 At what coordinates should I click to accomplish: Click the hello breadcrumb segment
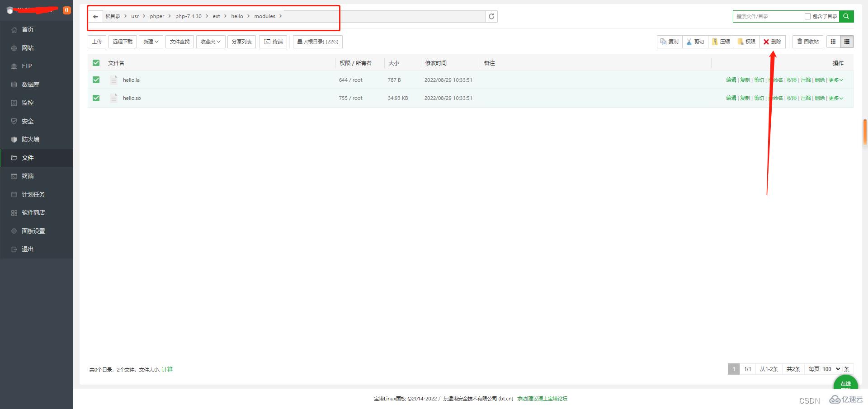click(237, 16)
